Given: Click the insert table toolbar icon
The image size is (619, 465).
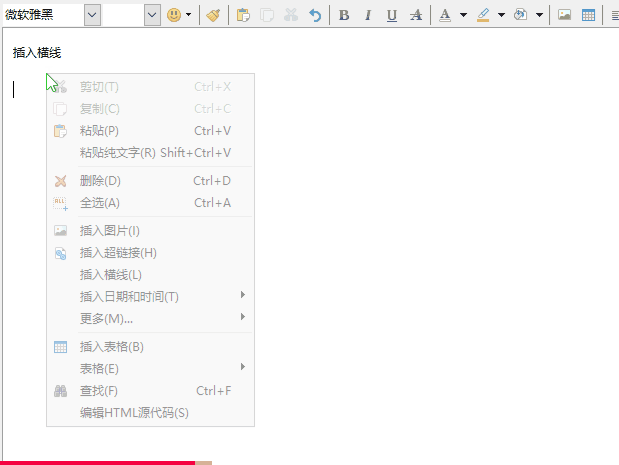Looking at the screenshot, I should (x=588, y=15).
